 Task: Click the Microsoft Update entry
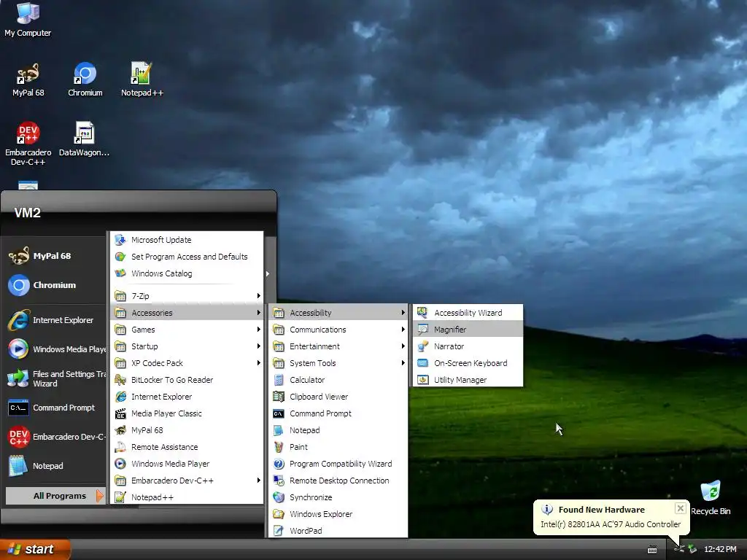(187, 240)
